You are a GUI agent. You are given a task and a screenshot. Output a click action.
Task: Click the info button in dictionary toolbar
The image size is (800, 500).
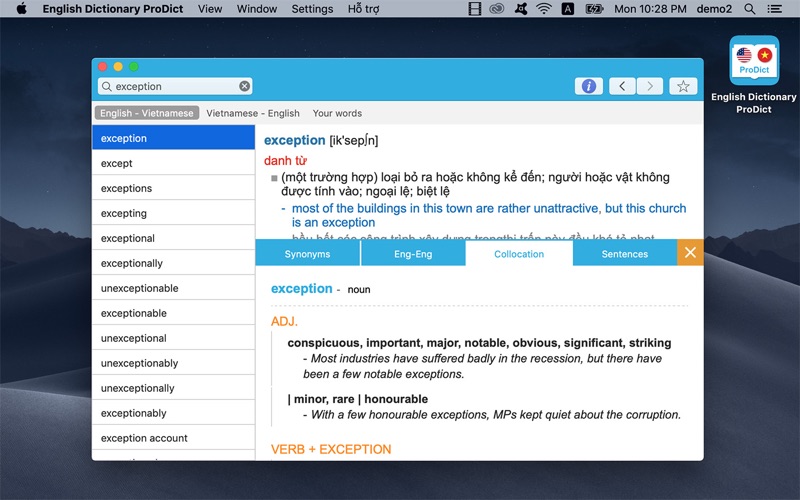[588, 86]
